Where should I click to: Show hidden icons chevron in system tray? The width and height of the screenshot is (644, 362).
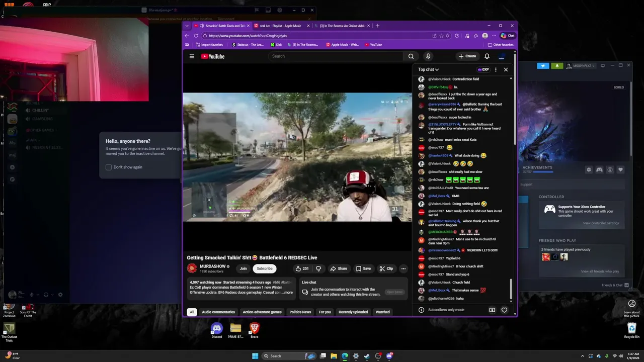point(582,356)
